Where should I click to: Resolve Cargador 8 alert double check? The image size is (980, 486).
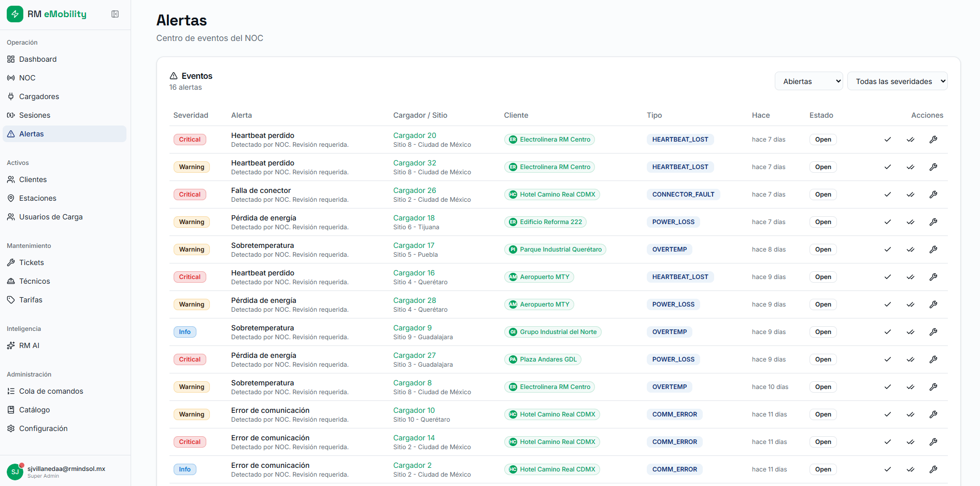(x=911, y=387)
